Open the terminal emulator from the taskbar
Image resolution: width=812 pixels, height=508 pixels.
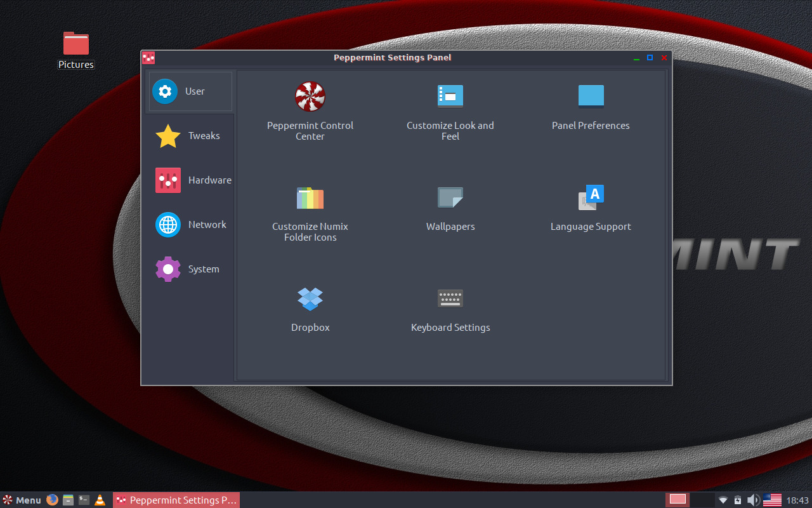pos(83,500)
